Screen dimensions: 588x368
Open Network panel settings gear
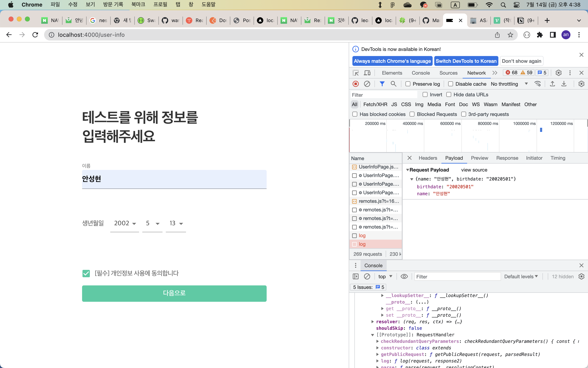581,84
